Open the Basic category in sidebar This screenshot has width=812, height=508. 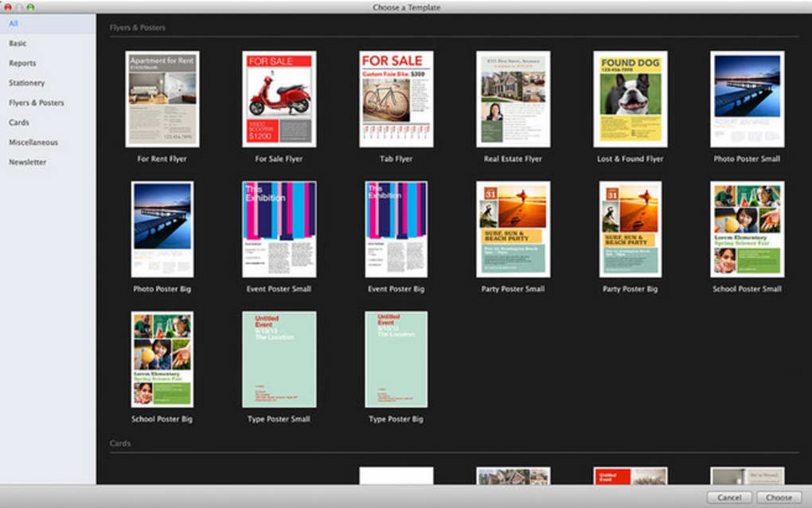point(18,44)
